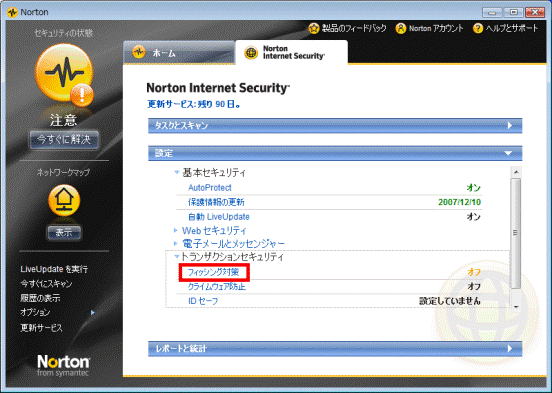Screen dimensions: 552x393
Task: Open ID セーフ setting
Action: coord(203,301)
